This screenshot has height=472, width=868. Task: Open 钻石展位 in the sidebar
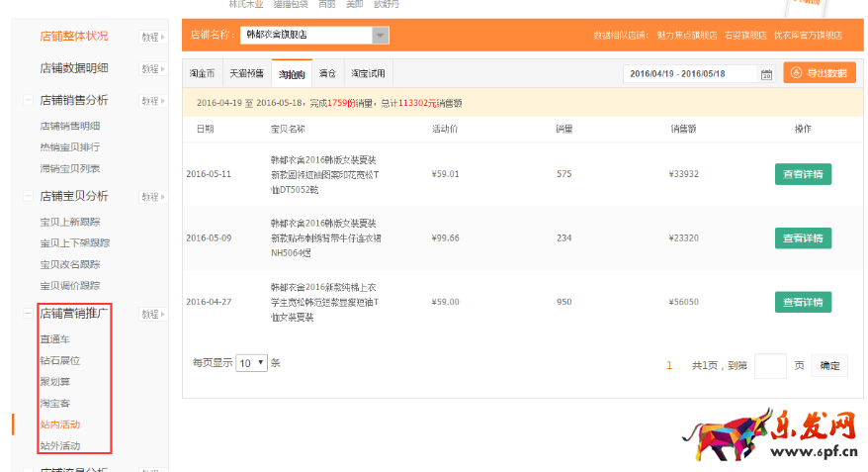[x=59, y=360]
